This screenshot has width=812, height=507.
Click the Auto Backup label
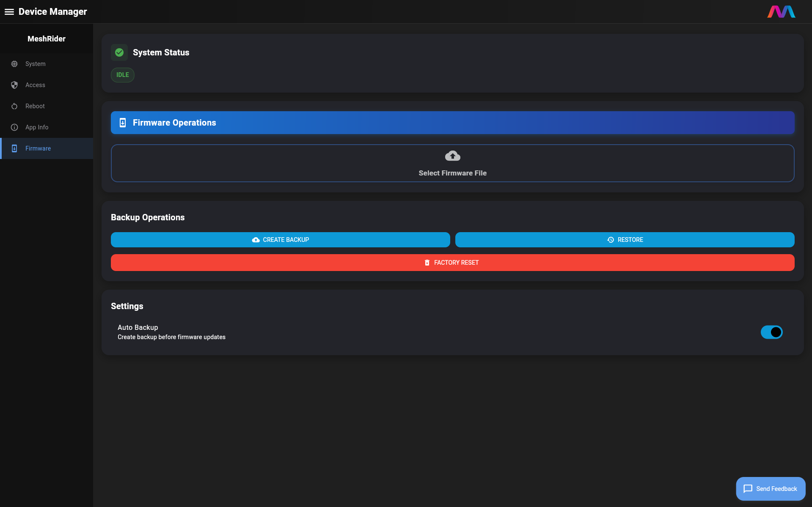tap(138, 327)
